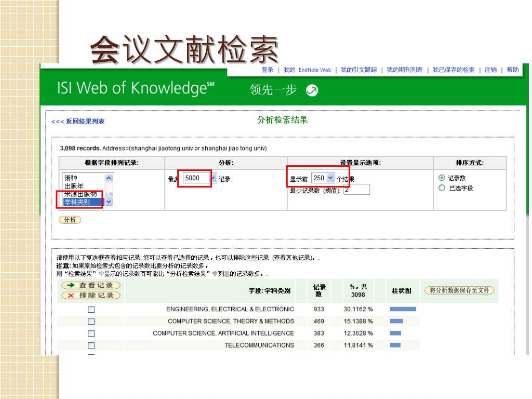Click the percentage 11.8141 %
Viewport: 532px width, 399px height.
(358, 345)
